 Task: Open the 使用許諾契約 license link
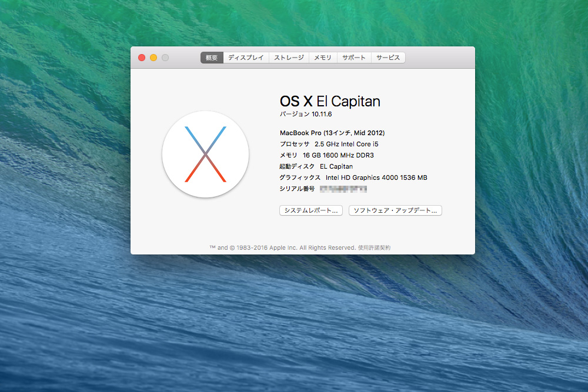tap(374, 247)
